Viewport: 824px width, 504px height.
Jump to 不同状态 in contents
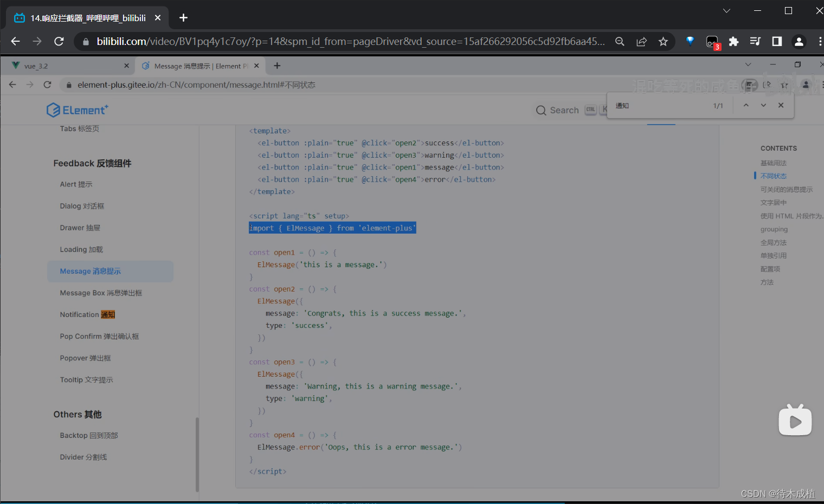click(773, 176)
